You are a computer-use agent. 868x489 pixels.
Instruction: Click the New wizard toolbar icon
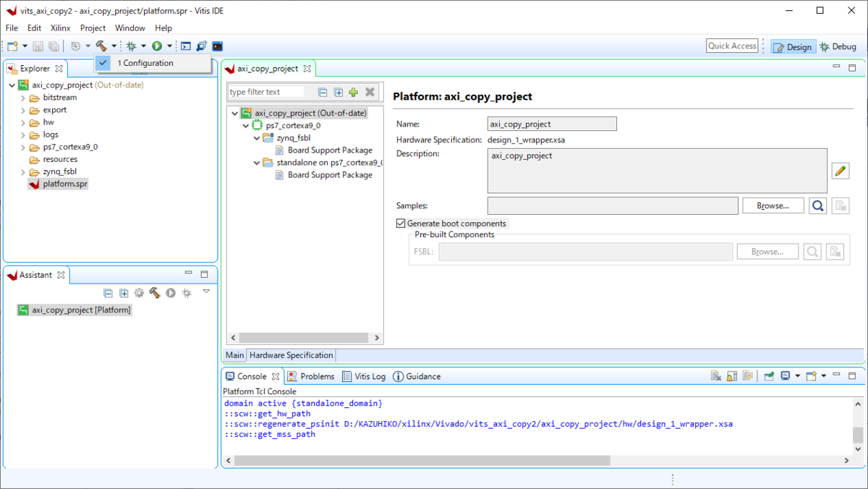coord(12,46)
